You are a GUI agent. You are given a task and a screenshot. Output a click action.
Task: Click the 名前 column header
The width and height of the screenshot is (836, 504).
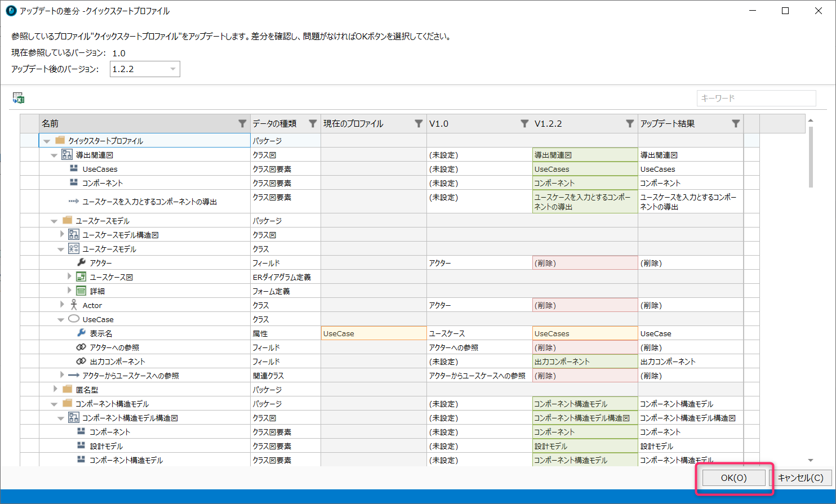tap(145, 123)
